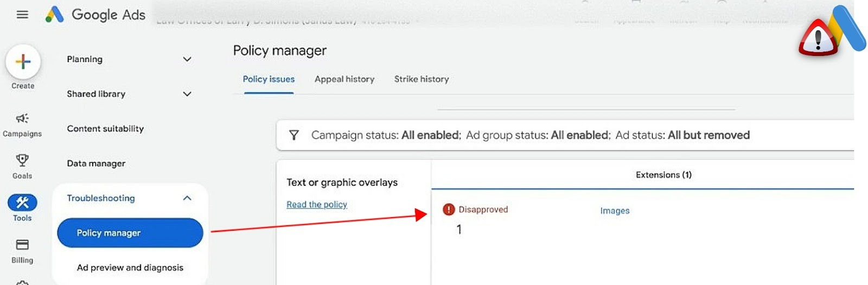Click the red Disapproved status icon
The width and height of the screenshot is (868, 285).
tap(449, 210)
